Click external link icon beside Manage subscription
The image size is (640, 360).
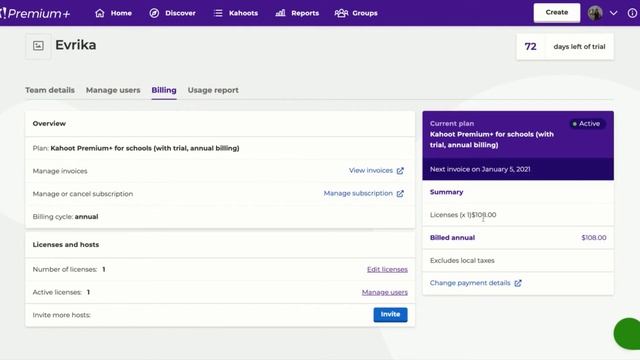[400, 193]
